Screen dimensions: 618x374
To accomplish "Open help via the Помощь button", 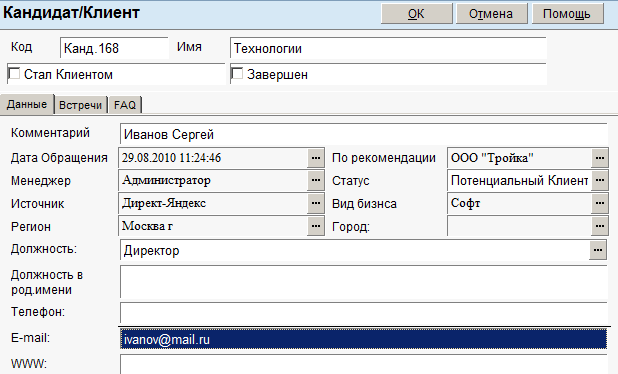I will pos(567,14).
